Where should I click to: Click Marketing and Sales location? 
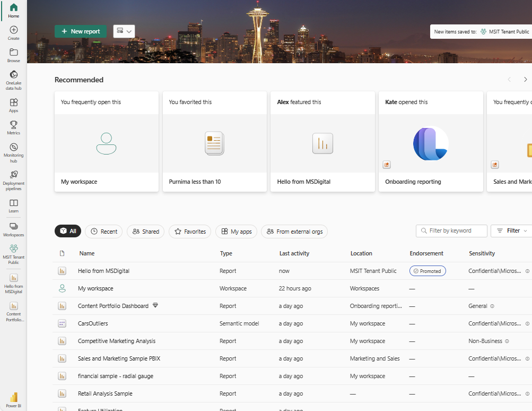(x=374, y=358)
